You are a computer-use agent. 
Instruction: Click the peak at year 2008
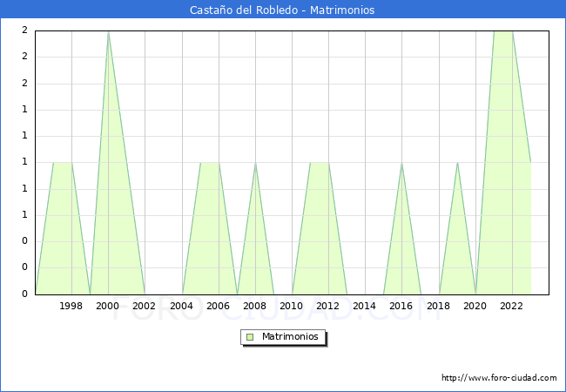click(255, 163)
